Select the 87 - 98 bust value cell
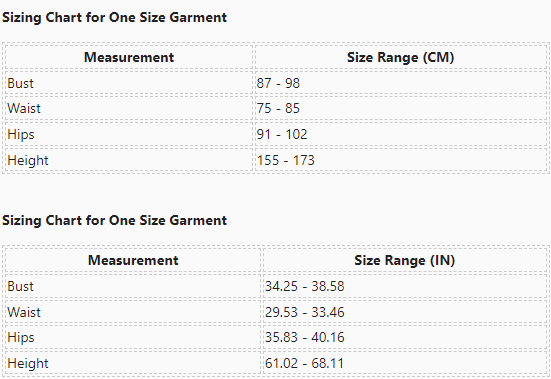 point(278,83)
